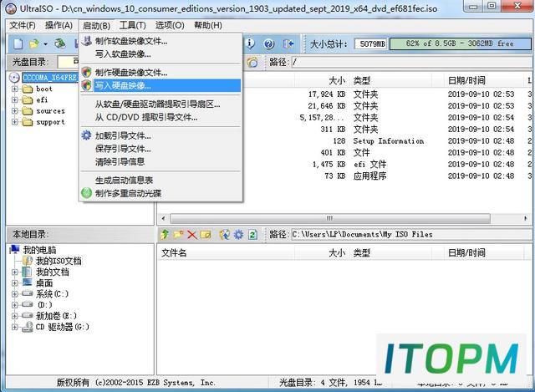Select 我的电脑 in local directory tree
This screenshot has height=392, width=535.
pyautogui.click(x=39, y=250)
